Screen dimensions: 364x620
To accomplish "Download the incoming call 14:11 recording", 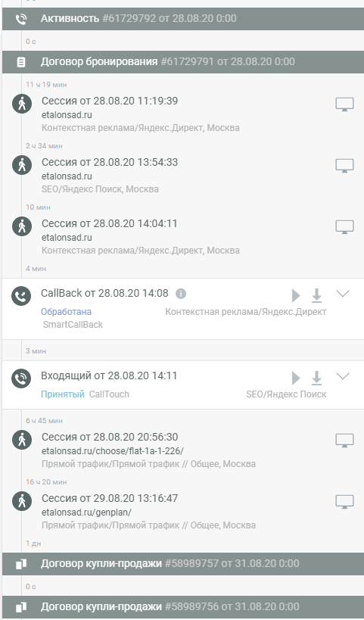I will click(x=316, y=378).
